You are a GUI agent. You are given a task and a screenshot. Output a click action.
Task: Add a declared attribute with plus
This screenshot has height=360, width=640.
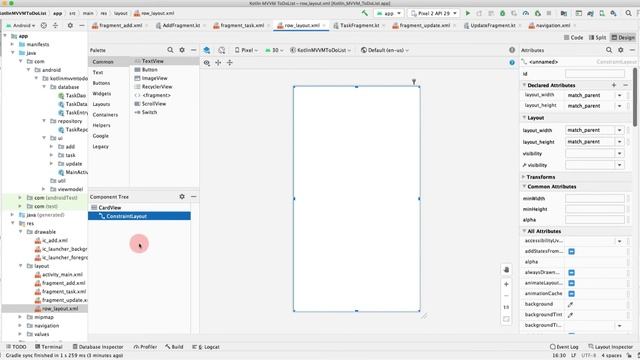point(614,85)
